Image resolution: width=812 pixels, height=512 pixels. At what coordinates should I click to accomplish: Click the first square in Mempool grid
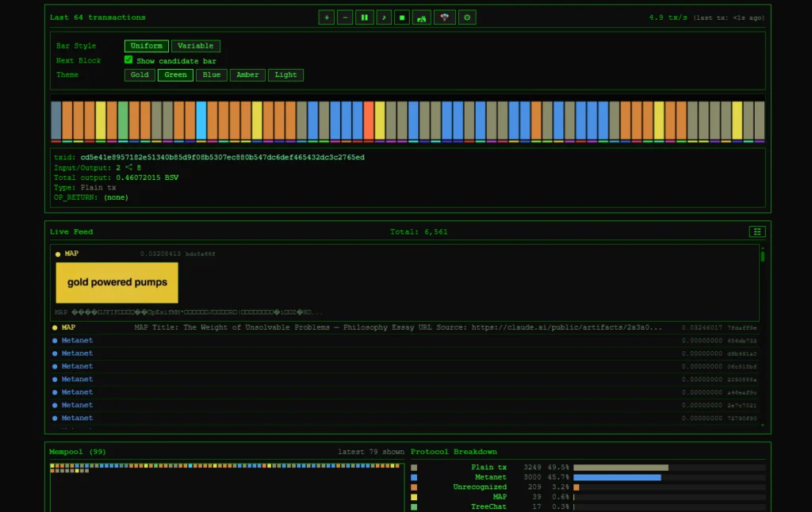52,466
